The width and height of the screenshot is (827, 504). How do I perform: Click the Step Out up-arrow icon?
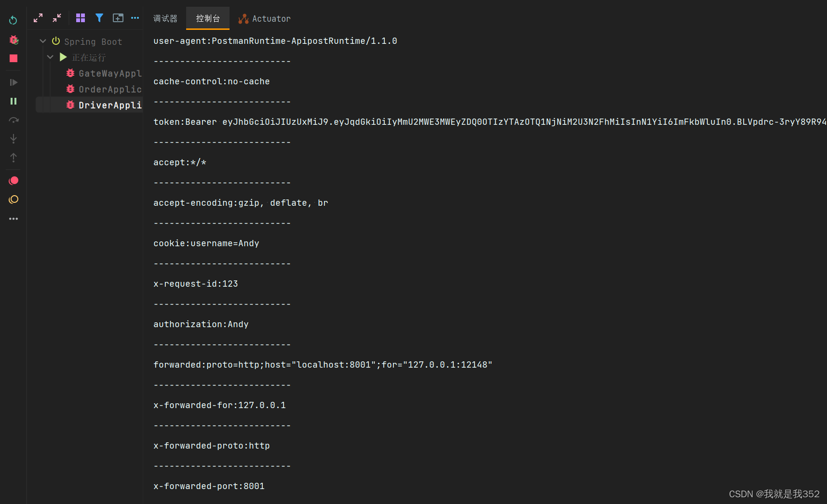point(13,157)
